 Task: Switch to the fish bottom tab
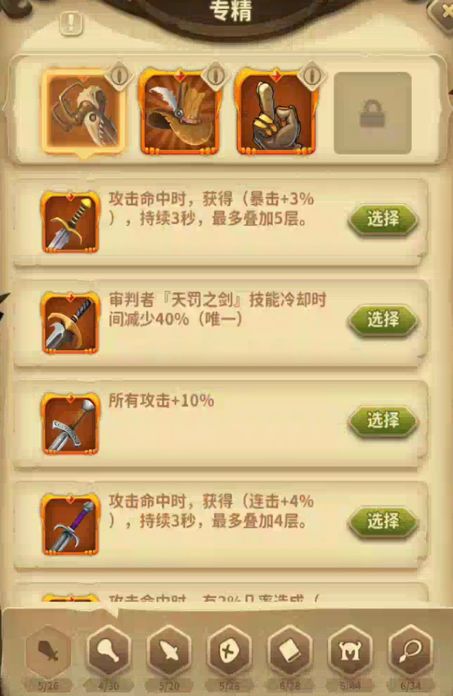(x=169, y=652)
